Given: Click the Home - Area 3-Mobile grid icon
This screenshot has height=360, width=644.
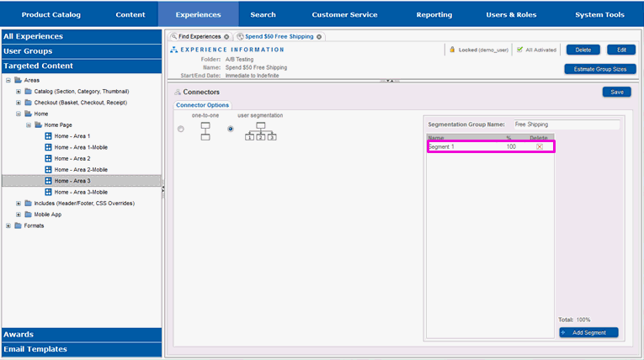Looking at the screenshot, I should [x=48, y=192].
